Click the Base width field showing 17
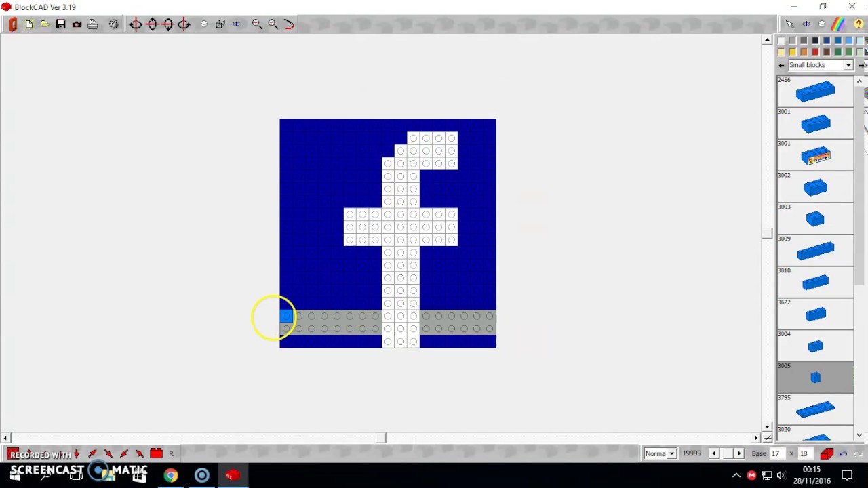This screenshot has width=868, height=488. (x=777, y=453)
